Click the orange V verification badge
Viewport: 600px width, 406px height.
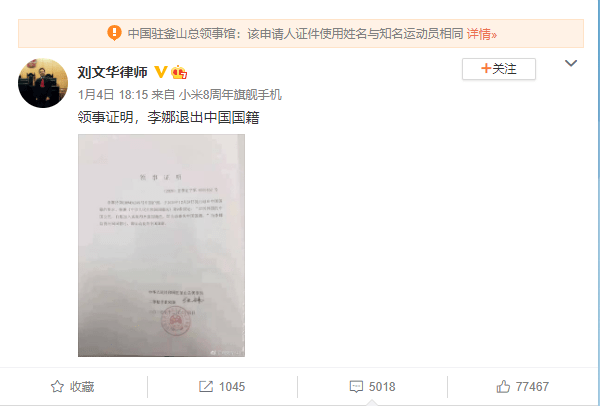pyautogui.click(x=161, y=72)
